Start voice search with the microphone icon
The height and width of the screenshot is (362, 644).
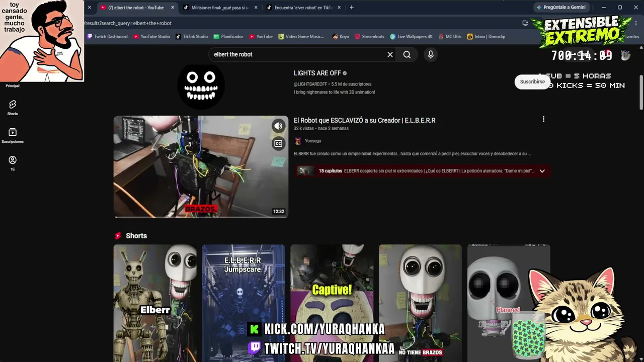coord(430,54)
